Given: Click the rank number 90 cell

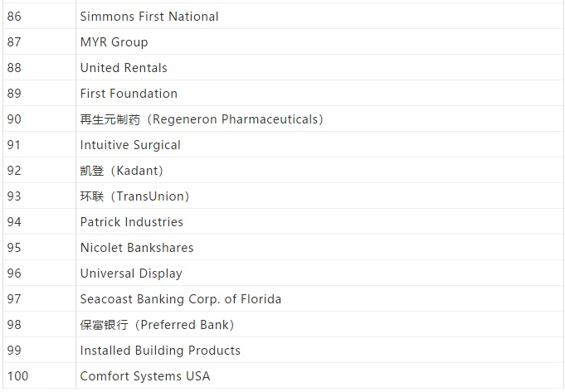Looking at the screenshot, I should click(14, 119).
